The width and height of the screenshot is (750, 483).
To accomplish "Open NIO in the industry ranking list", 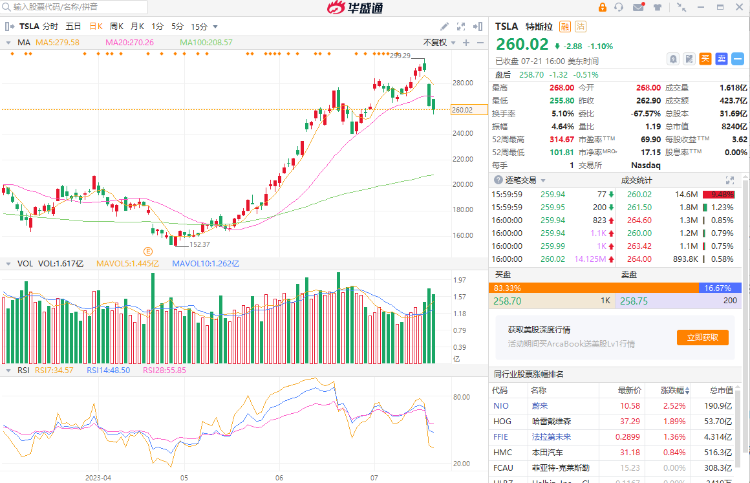I will (501, 406).
